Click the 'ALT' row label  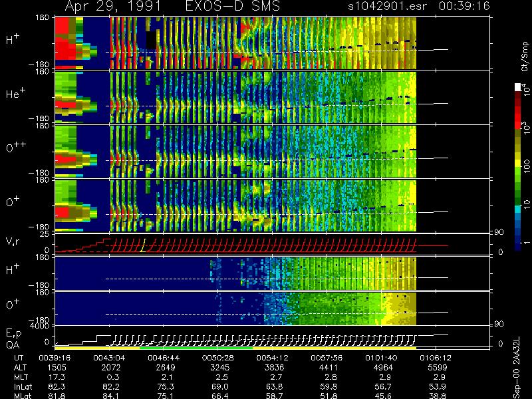coord(21,368)
